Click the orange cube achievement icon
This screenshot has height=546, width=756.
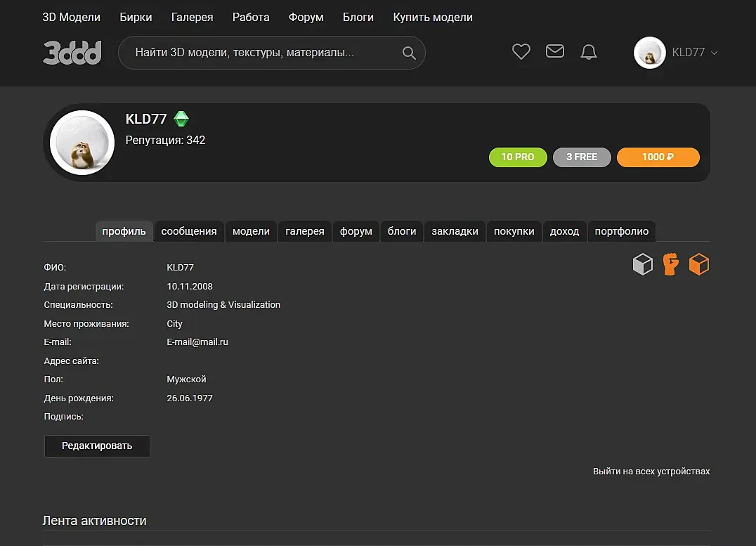click(699, 264)
